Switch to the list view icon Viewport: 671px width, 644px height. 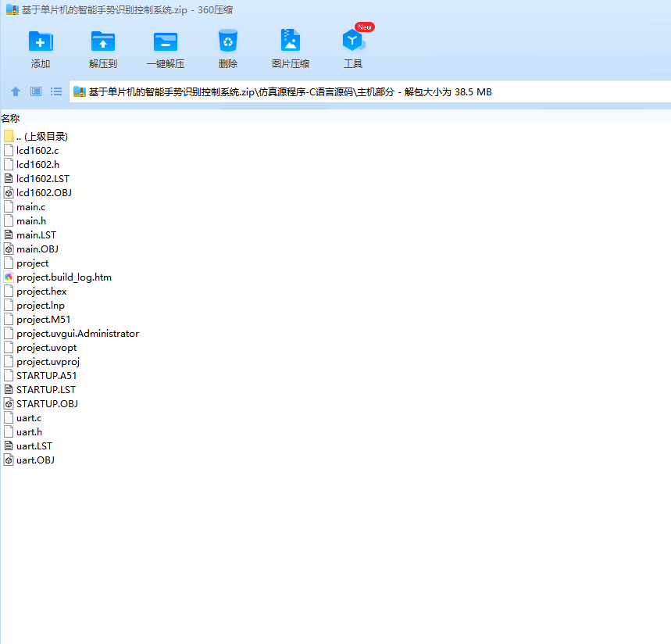[x=56, y=91]
